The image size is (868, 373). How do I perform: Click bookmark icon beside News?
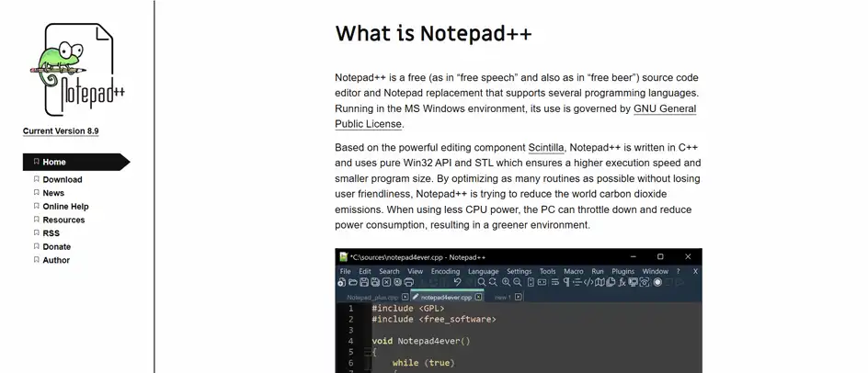coord(37,192)
